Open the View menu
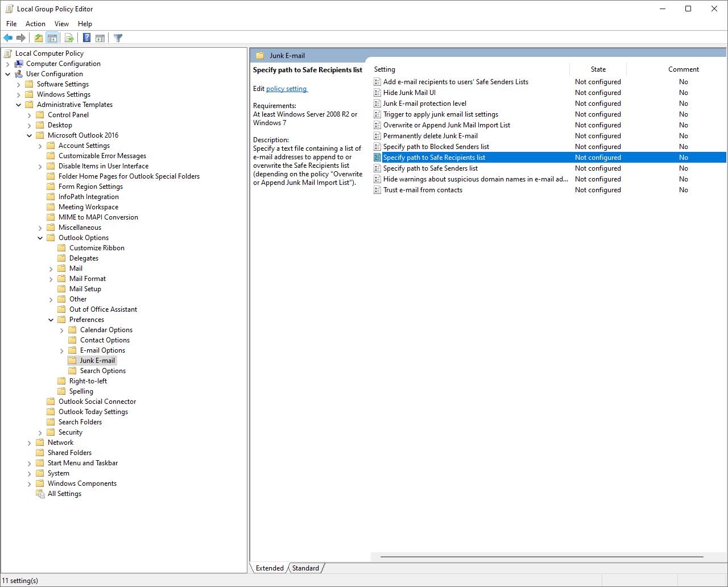The height and width of the screenshot is (587, 728). (x=61, y=24)
